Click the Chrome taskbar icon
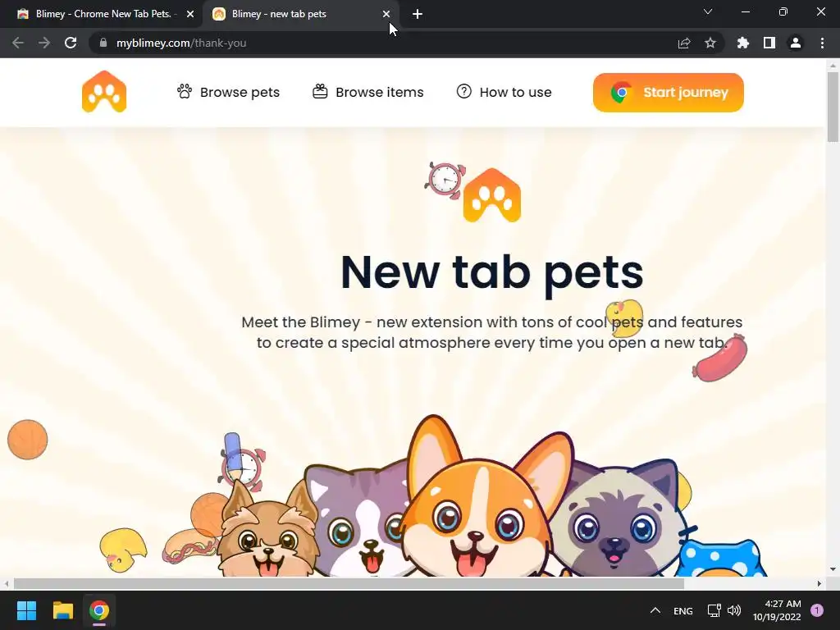 [x=99, y=610]
